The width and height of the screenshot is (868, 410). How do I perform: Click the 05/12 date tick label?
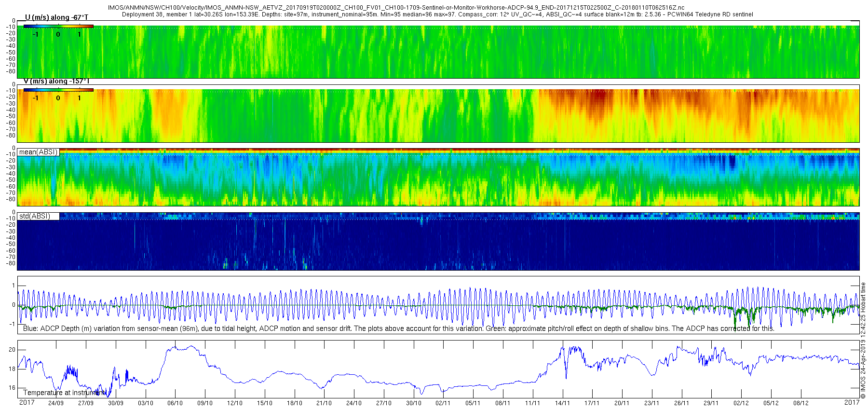[771, 403]
